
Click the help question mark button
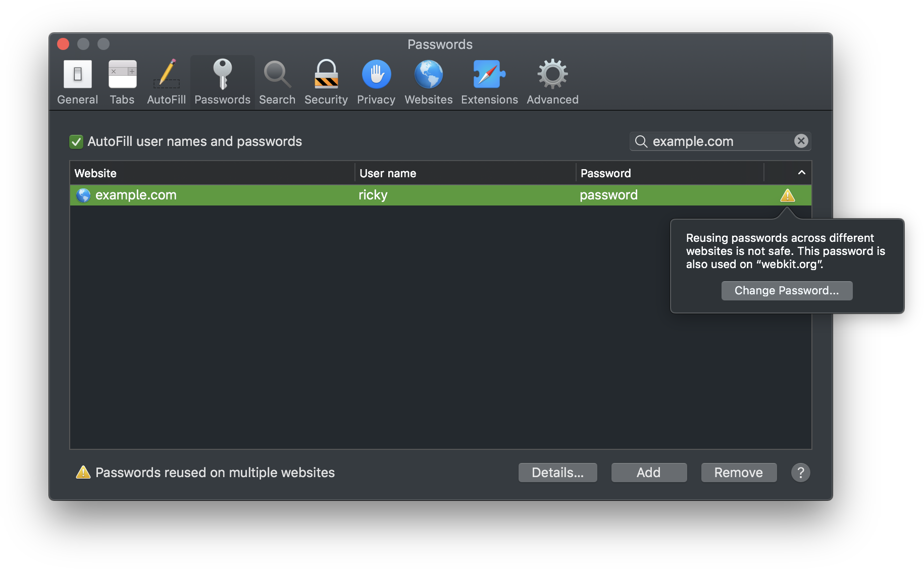coord(800,473)
